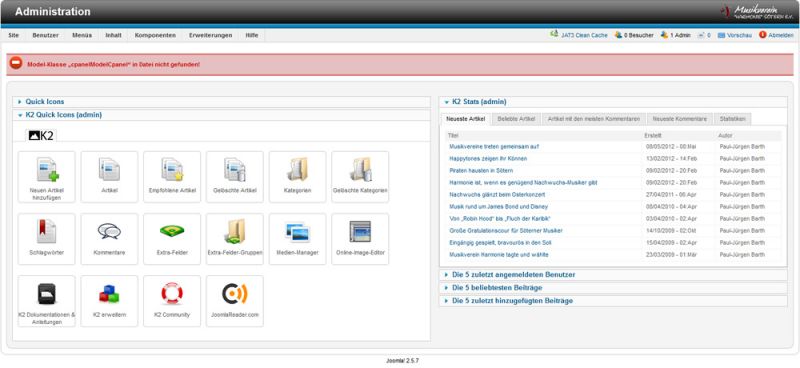Screen dimensions: 800x368
Task: Open the Inhalt menu
Action: 113,35
